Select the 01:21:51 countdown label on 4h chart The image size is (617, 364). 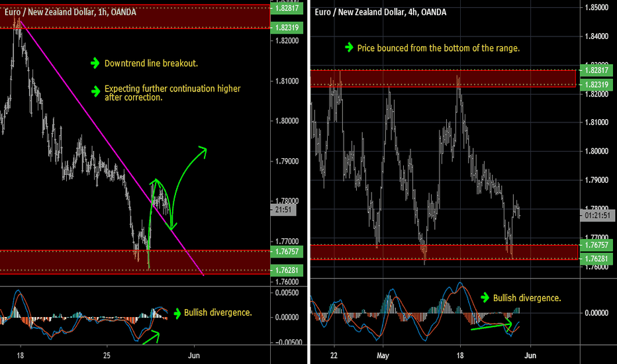tap(597, 215)
